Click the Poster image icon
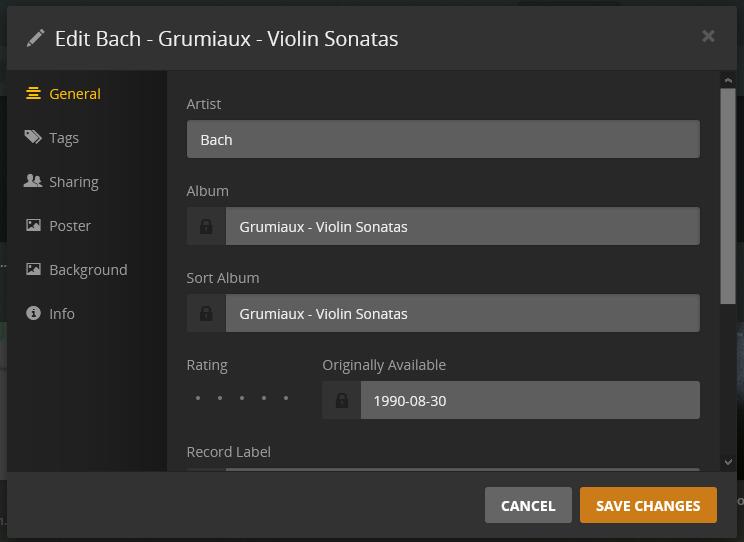Image resolution: width=744 pixels, height=542 pixels. [34, 225]
